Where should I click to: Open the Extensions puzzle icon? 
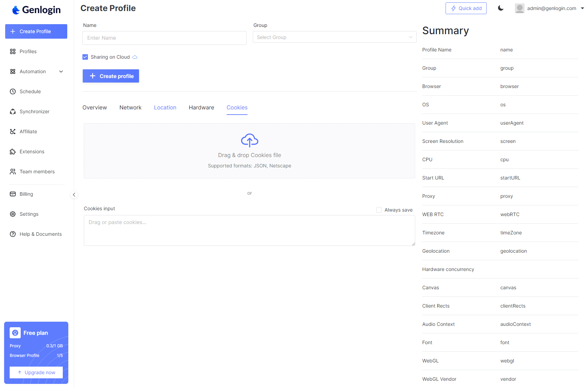click(13, 152)
